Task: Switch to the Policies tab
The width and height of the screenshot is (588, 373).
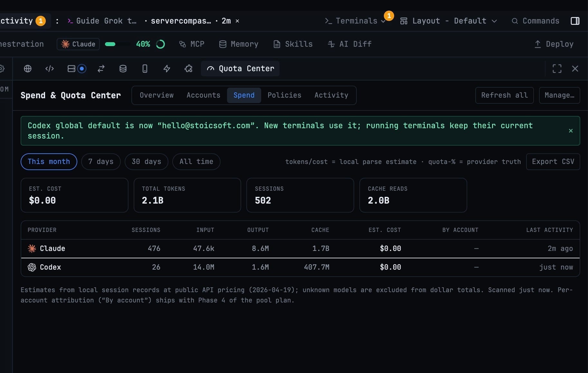Action: [x=284, y=95]
